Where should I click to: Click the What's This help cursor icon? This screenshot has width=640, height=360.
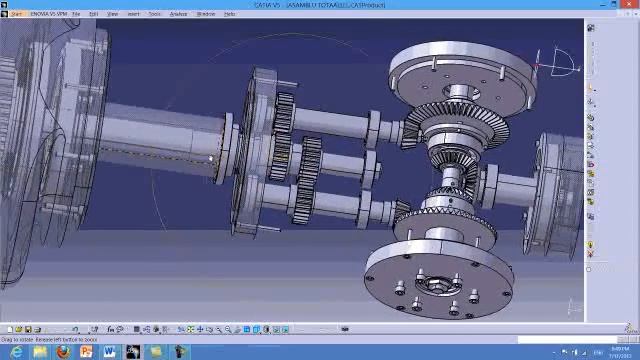94,329
